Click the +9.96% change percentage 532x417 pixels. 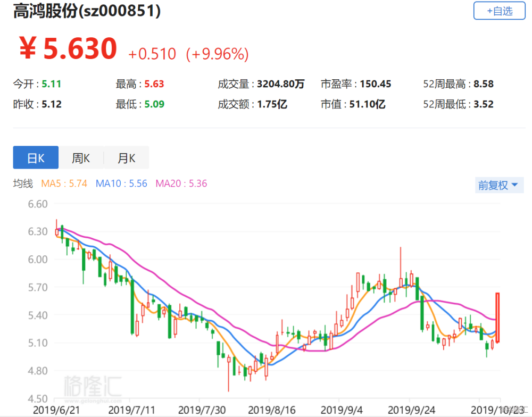[217, 54]
